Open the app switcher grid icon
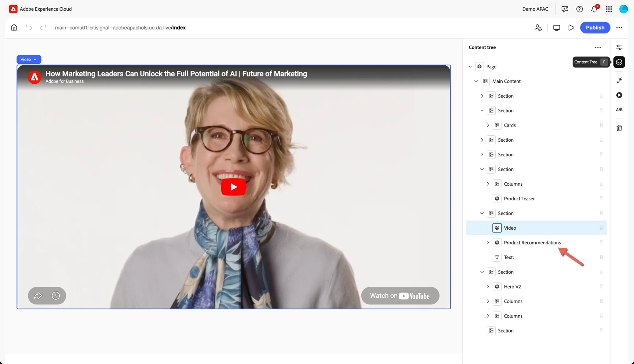 tap(609, 9)
